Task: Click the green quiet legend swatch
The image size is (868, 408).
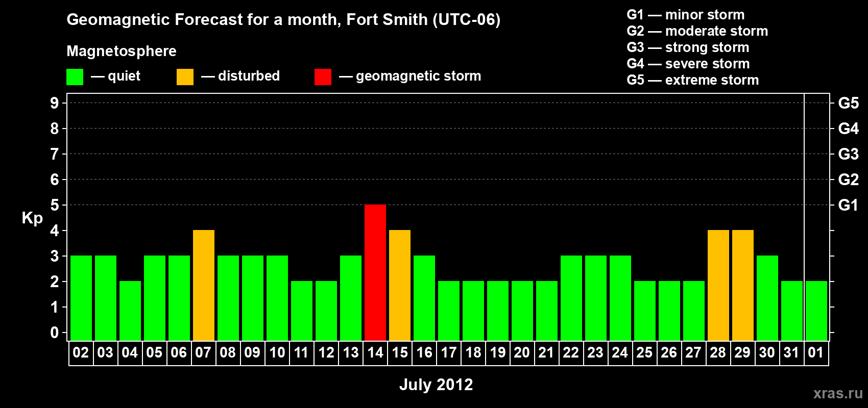Action: click(75, 77)
